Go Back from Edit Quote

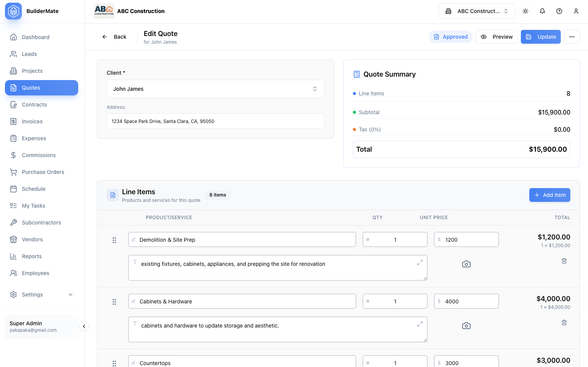coord(114,37)
